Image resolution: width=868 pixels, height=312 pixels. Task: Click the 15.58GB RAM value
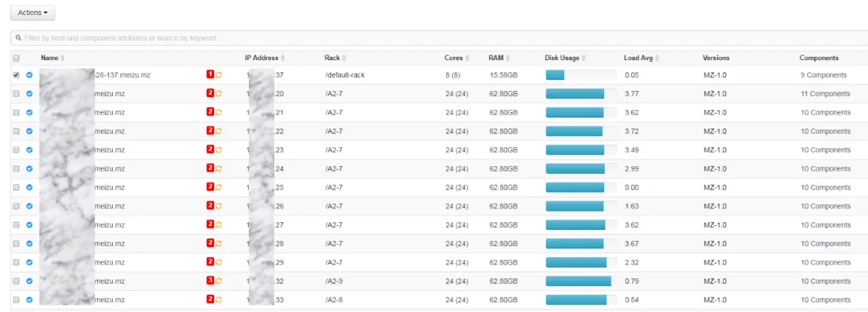coord(503,75)
